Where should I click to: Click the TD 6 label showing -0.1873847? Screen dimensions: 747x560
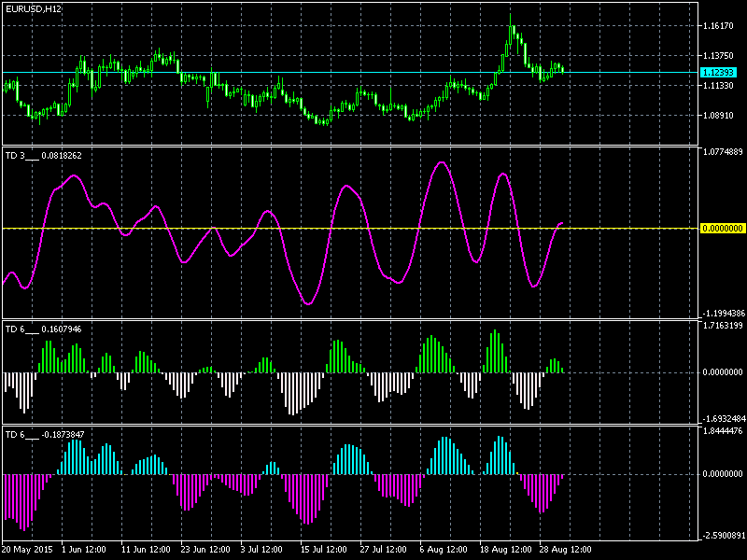[x=44, y=434]
